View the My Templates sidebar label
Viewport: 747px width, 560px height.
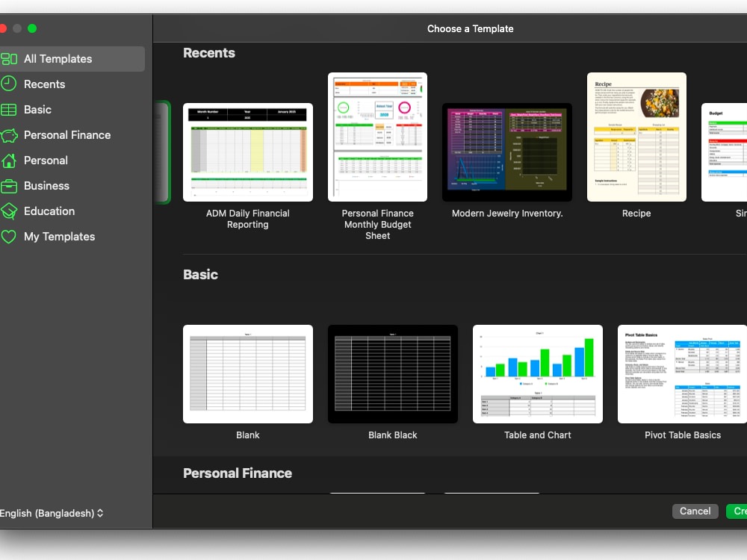tap(60, 237)
